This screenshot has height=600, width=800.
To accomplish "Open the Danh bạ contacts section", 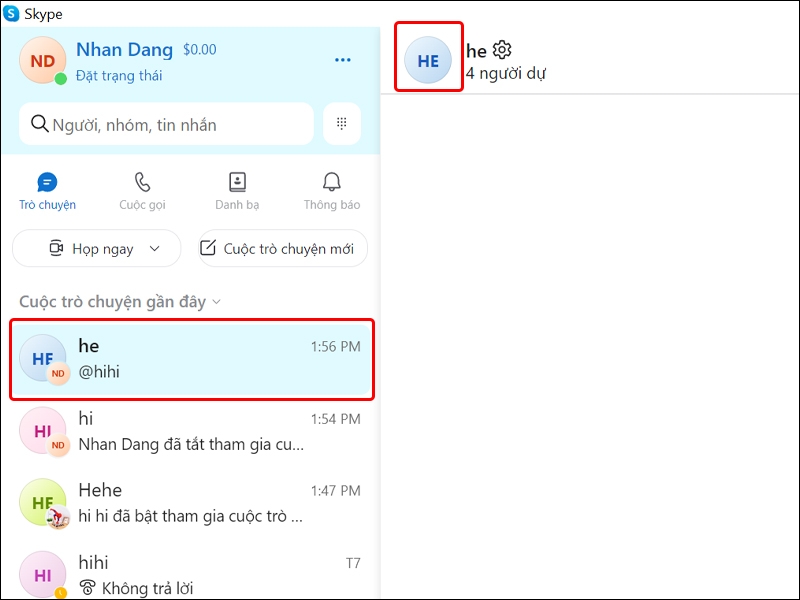I will tap(236, 192).
